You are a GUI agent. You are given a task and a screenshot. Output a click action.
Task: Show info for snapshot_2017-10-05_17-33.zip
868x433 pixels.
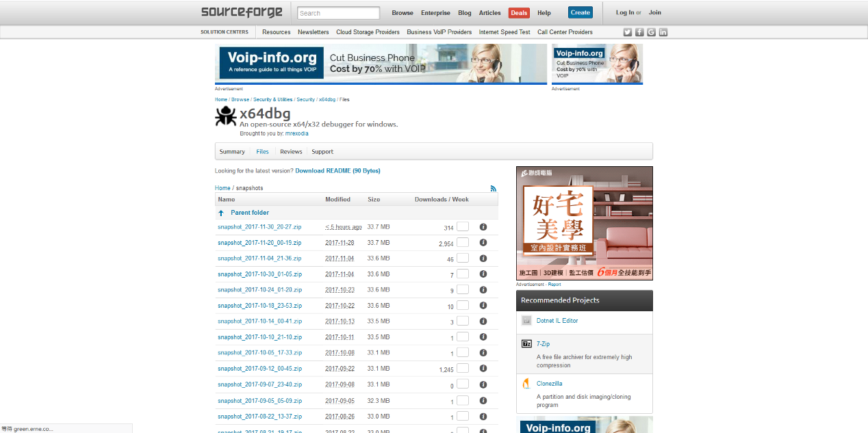483,353
